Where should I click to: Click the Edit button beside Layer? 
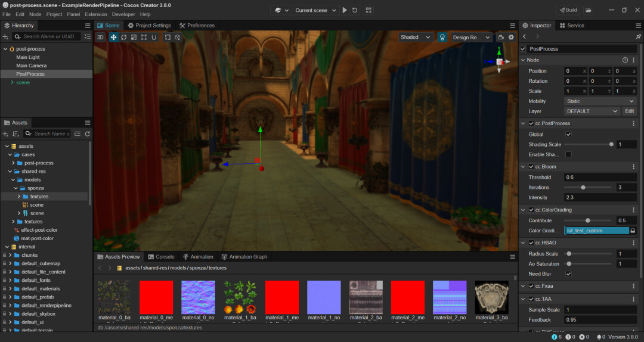[x=630, y=111]
